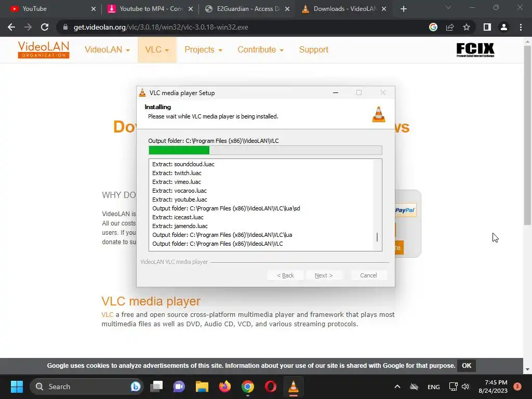Click the Cancel button in Setup

pos(368,275)
